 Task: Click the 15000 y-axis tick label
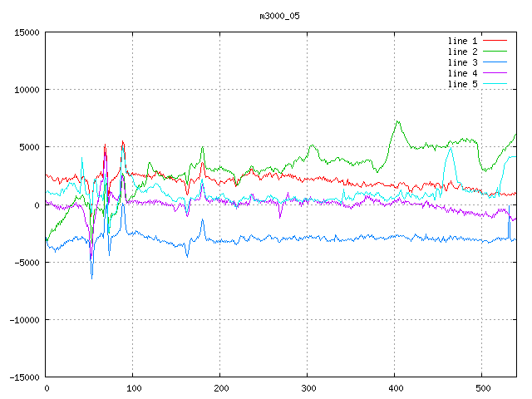pyautogui.click(x=27, y=32)
